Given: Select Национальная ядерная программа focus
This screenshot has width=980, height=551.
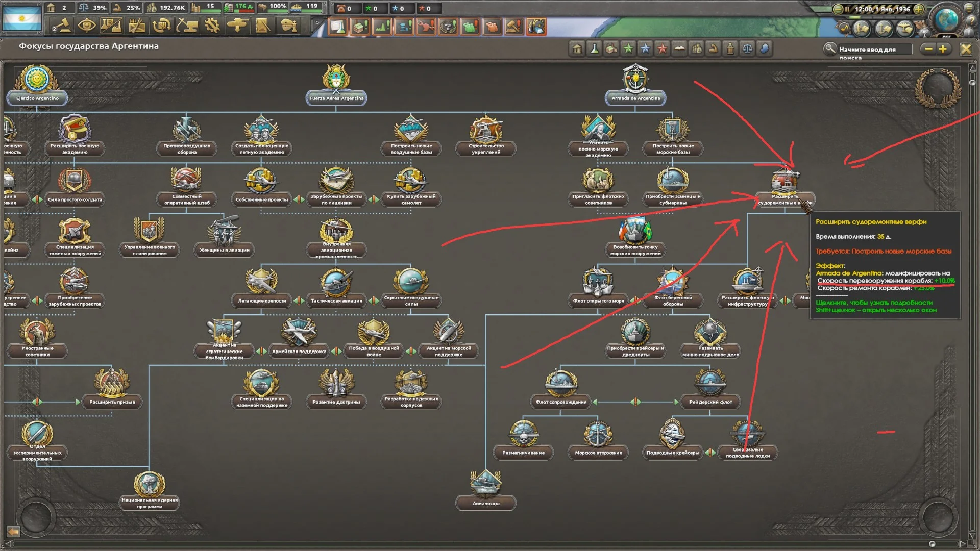Looking at the screenshot, I should point(150,491).
